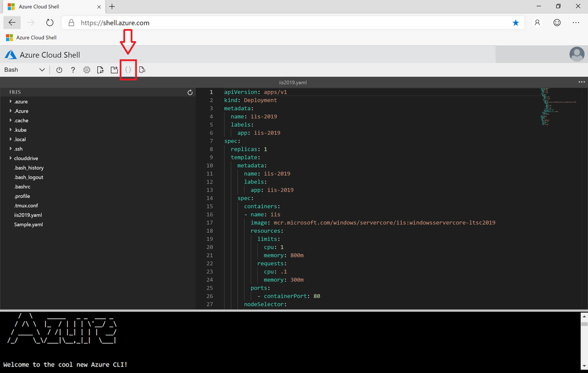Image resolution: width=588 pixels, height=373 pixels.
Task: Click the iis2019.yaml editor title
Action: pyautogui.click(x=293, y=82)
